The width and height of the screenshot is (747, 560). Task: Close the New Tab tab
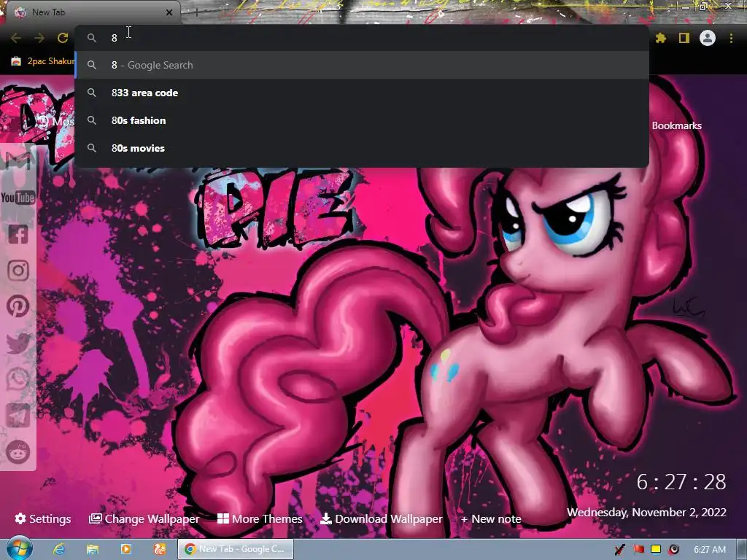click(169, 12)
